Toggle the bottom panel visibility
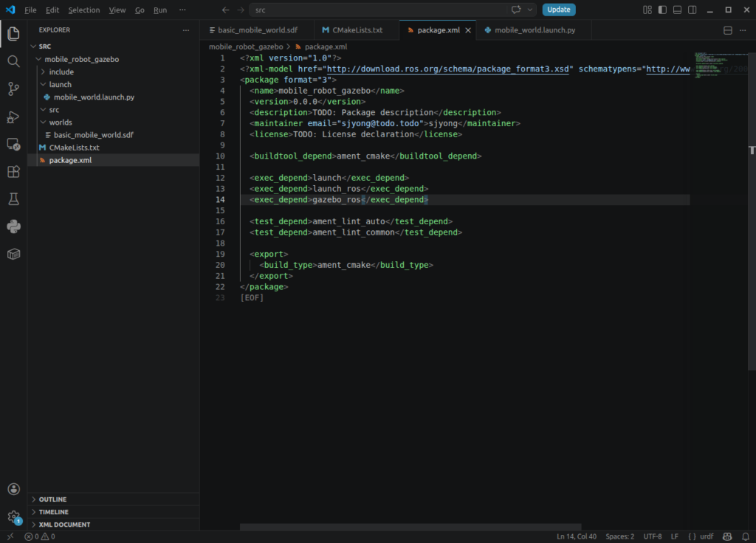 tap(677, 10)
